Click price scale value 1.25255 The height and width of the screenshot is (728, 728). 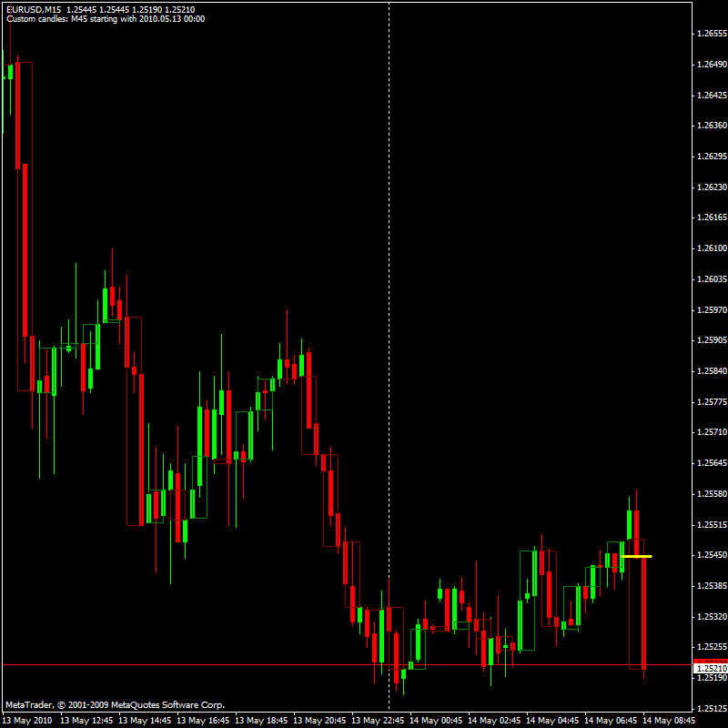point(713,647)
